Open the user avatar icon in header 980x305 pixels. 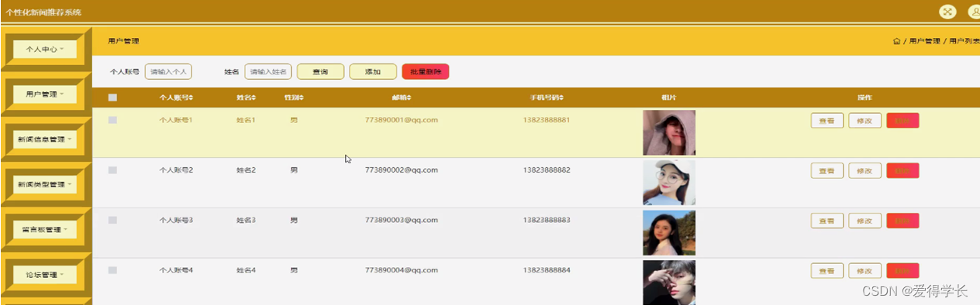pyautogui.click(x=974, y=12)
